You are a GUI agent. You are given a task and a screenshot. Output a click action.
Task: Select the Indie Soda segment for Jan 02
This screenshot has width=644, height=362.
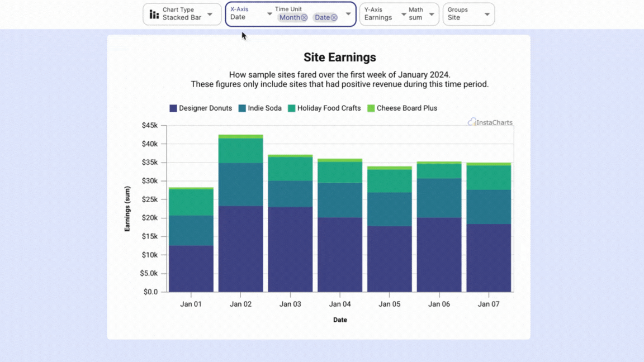[241, 185]
